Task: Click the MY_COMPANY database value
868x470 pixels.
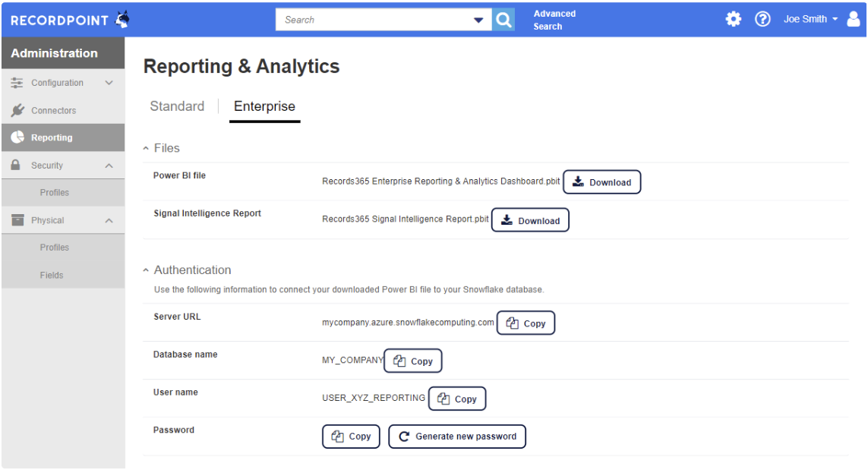Action: point(352,360)
